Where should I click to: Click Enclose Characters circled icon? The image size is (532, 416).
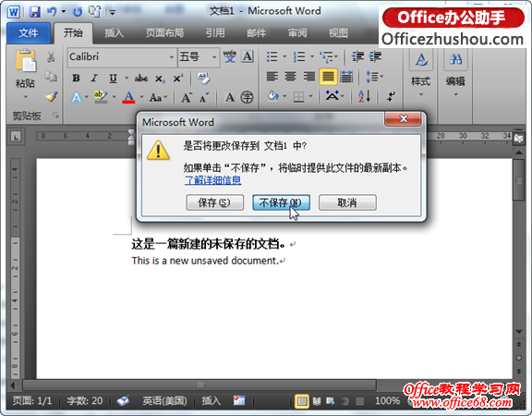point(247,98)
